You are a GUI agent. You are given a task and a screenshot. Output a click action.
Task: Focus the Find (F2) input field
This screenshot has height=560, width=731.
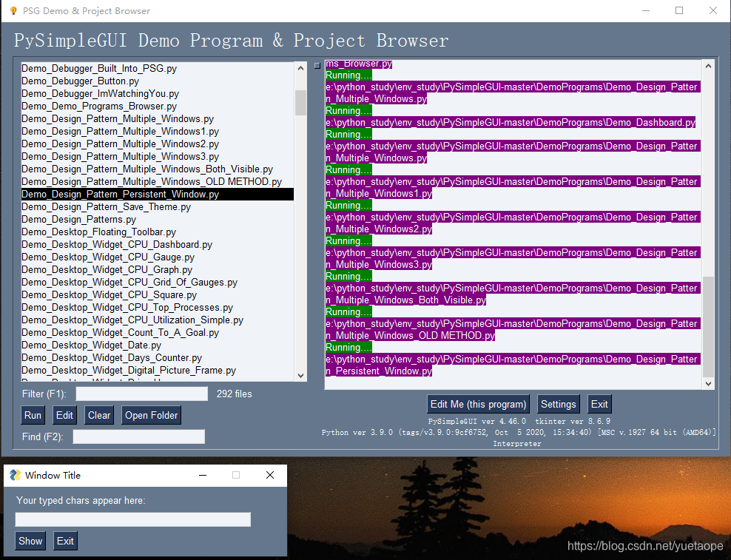tap(139, 436)
